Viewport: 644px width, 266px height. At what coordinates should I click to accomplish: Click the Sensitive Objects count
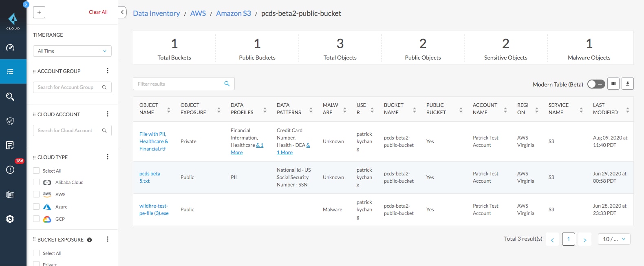(x=505, y=44)
